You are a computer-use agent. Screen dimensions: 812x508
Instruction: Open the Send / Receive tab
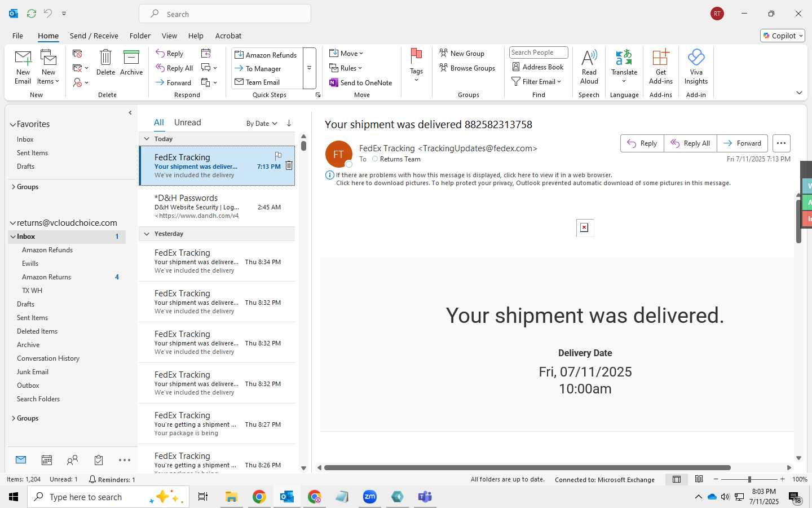tap(94, 36)
